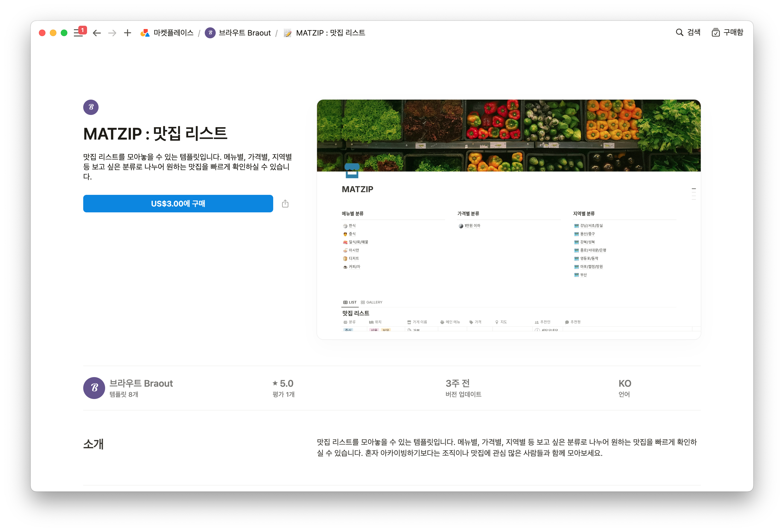Select 마포/합정/망원 region item
This screenshot has width=784, height=532.
pos(588,267)
